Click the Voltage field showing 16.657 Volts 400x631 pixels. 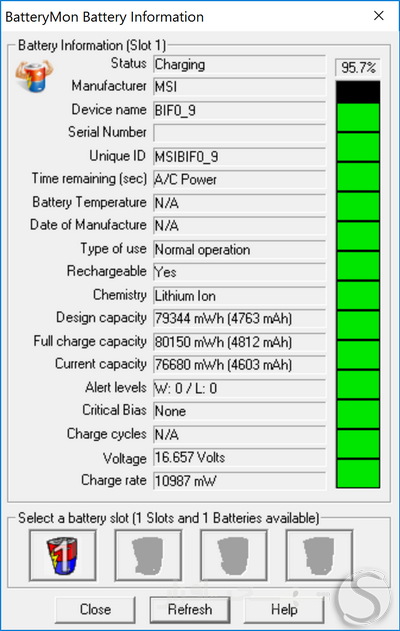[239, 458]
